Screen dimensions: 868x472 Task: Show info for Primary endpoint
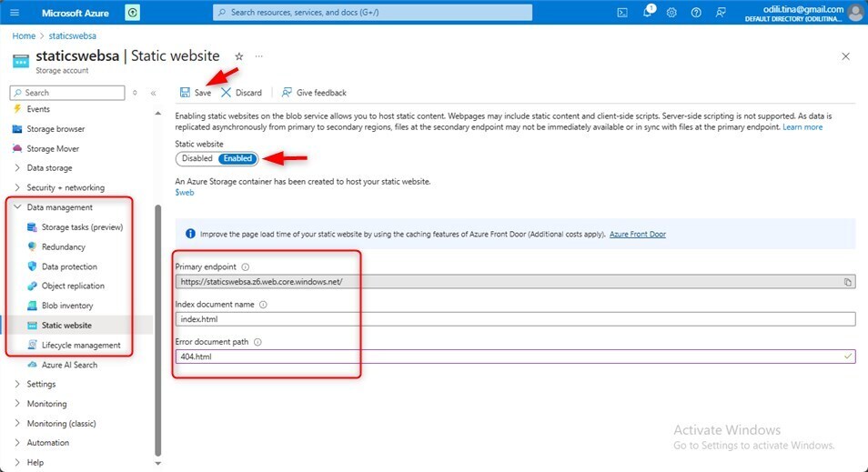pos(246,266)
